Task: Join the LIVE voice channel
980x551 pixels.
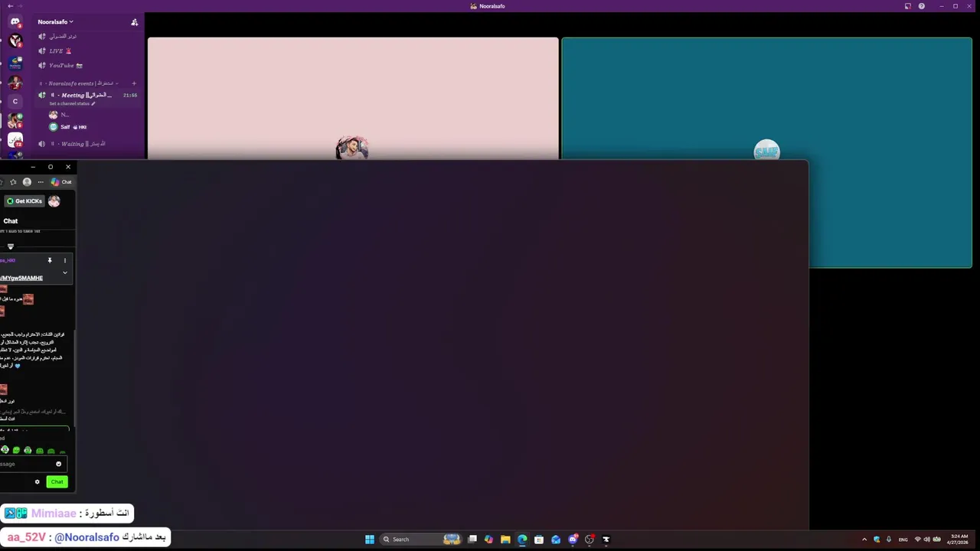Action: point(61,51)
